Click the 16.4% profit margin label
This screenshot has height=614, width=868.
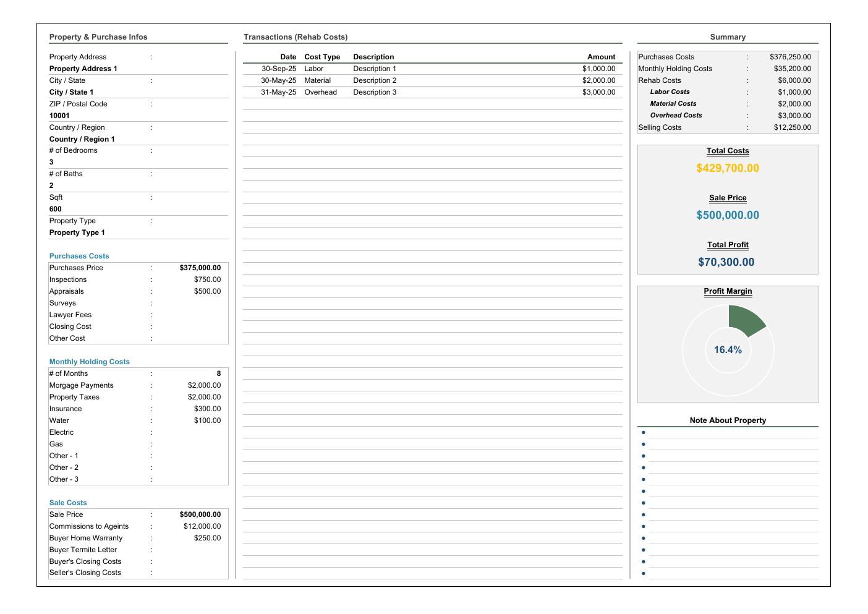tap(728, 350)
